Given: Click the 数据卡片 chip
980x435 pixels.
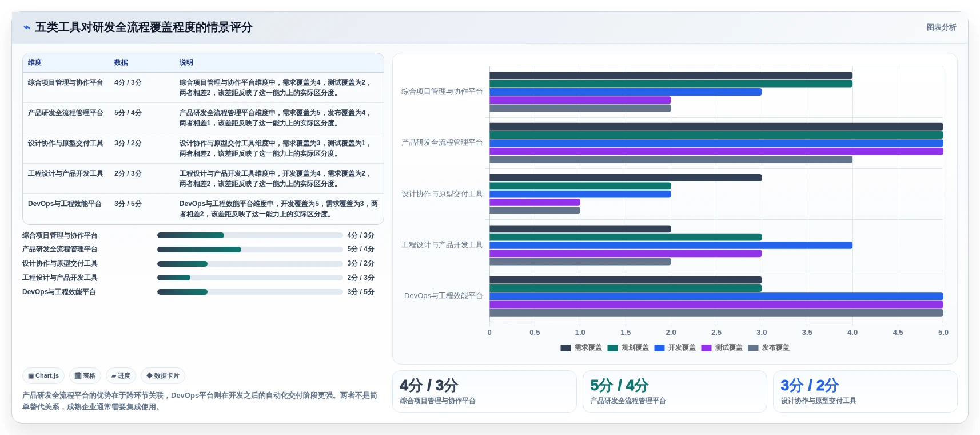Looking at the screenshot, I should coord(163,376).
